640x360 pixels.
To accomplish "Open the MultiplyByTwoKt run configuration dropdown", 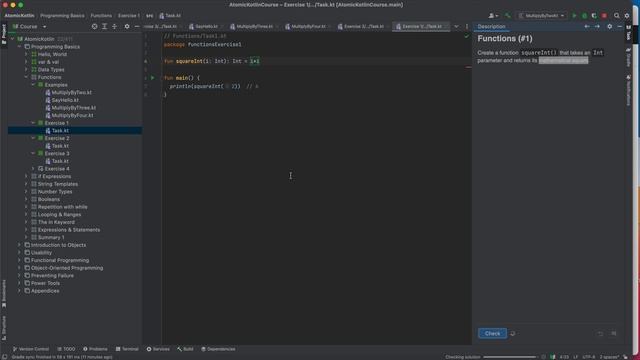I will coord(542,16).
